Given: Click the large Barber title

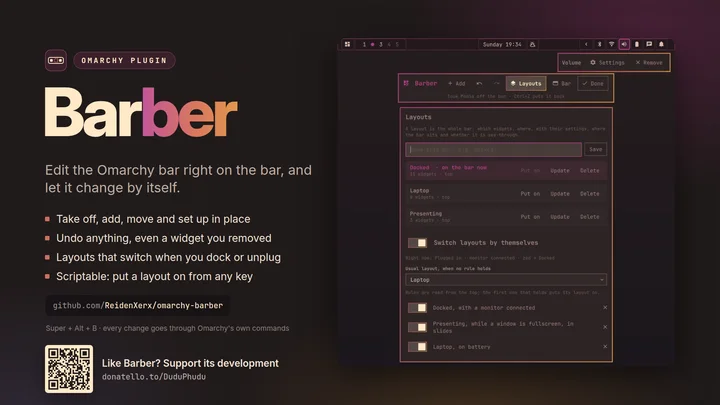Looking at the screenshot, I should pos(141,112).
